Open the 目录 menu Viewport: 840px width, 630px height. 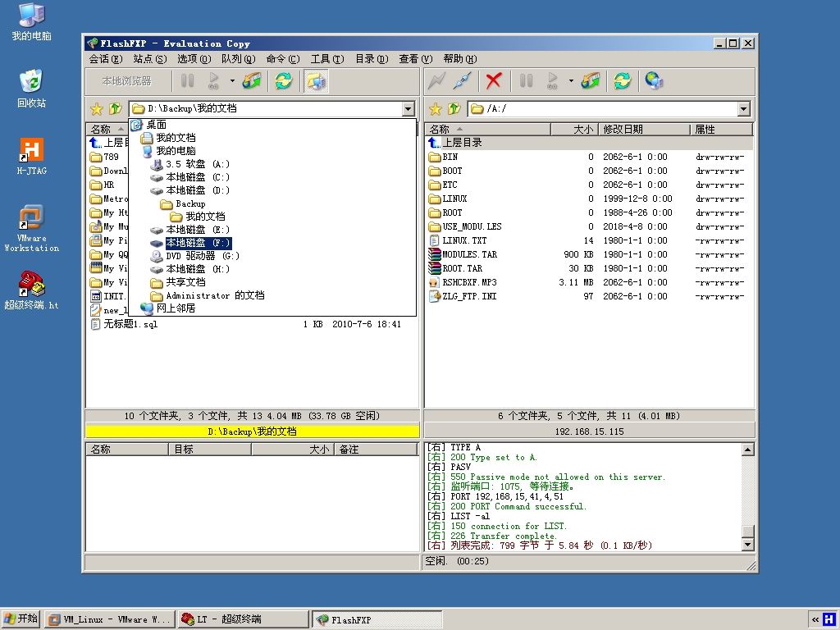pos(372,59)
